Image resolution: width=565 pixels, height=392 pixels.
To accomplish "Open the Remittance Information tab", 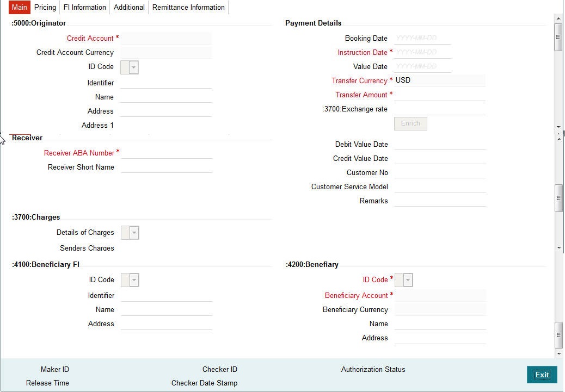I will click(188, 7).
